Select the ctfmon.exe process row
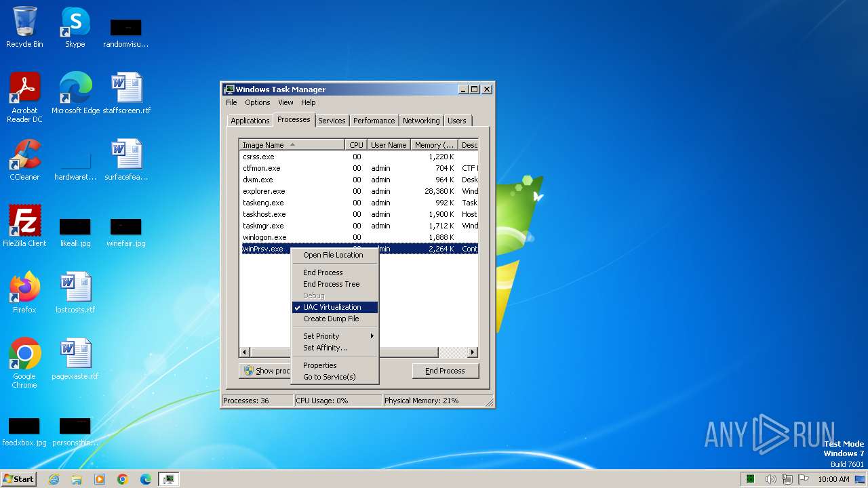This screenshot has height=488, width=868. [x=359, y=168]
